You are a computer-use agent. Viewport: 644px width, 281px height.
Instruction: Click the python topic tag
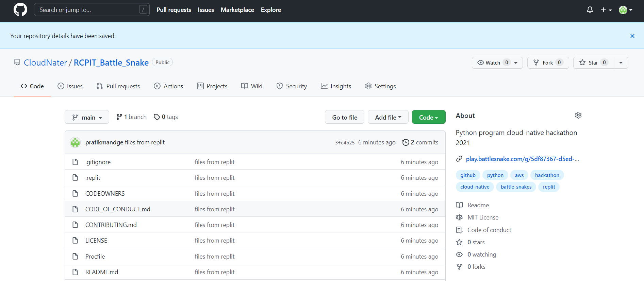tap(495, 175)
